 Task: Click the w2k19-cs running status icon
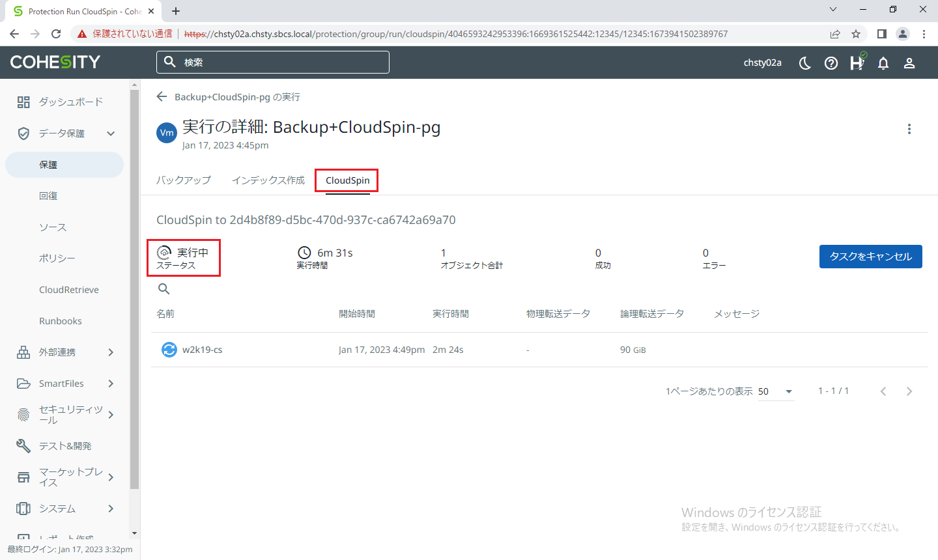[169, 350]
